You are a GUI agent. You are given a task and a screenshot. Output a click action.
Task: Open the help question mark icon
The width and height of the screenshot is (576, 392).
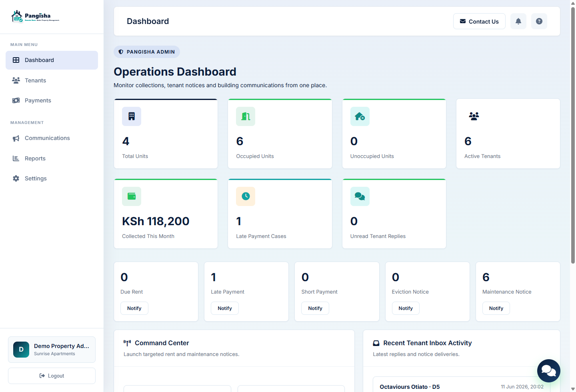coord(539,21)
